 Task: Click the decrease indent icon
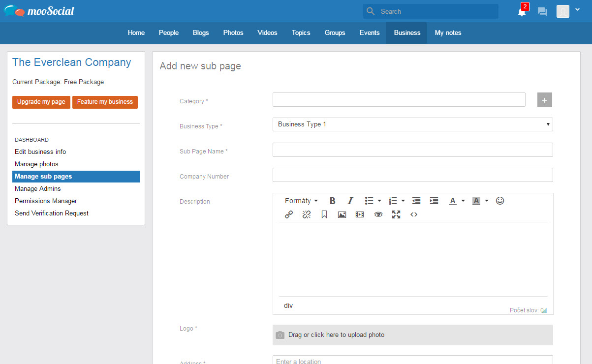click(416, 201)
